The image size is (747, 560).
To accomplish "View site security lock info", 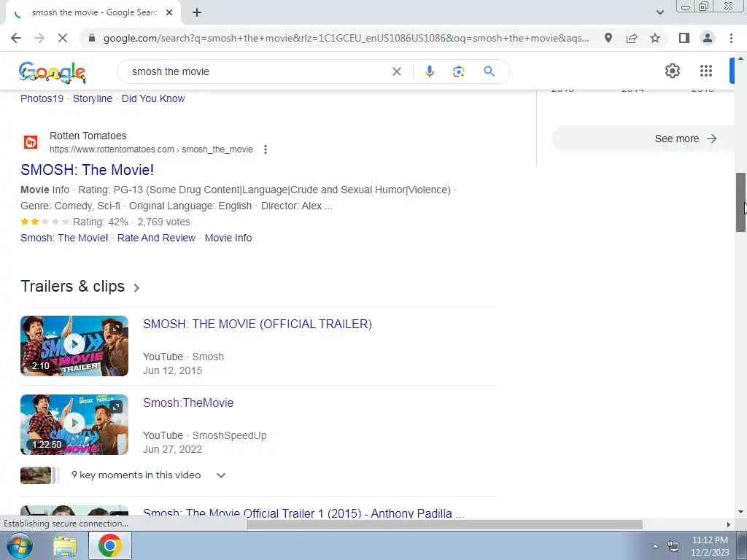I will pos(92,38).
